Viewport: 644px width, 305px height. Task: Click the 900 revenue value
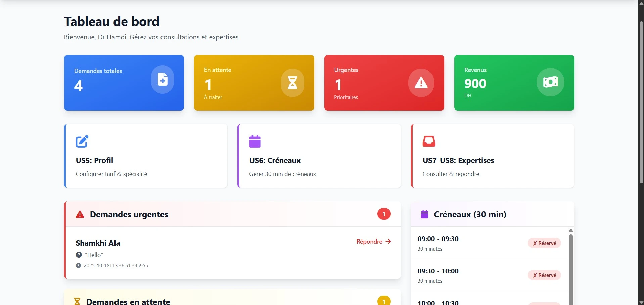coord(475,83)
